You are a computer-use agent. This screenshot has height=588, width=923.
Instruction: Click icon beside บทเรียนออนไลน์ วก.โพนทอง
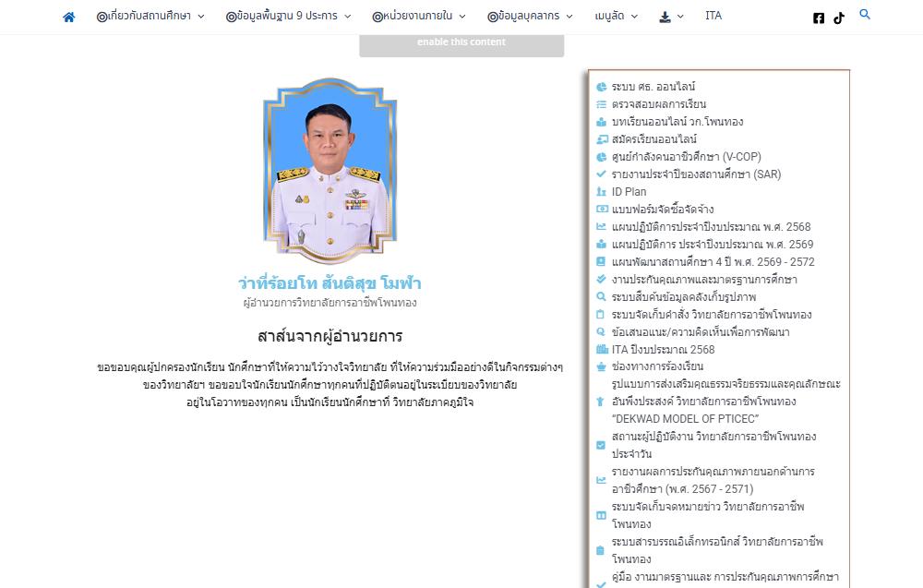point(601,122)
